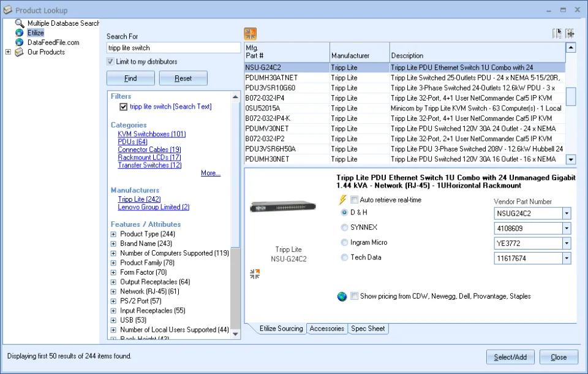Expand Output Receptacles (64) attribute
This screenshot has height=374, width=588.
point(113,282)
